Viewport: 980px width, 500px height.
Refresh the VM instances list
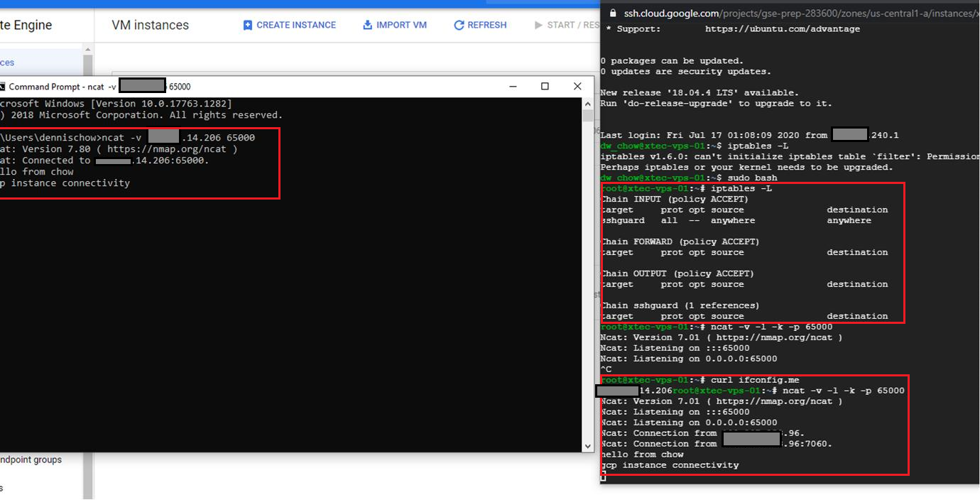[480, 25]
